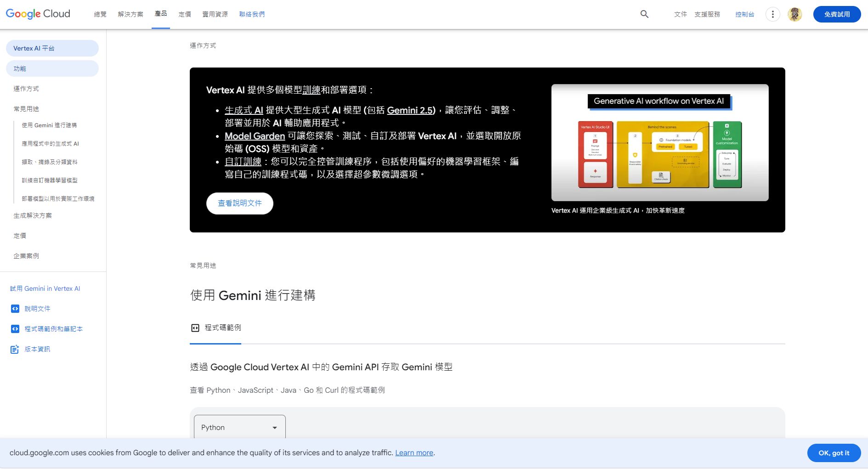This screenshot has height=469, width=868.
Task: Select the 程式碼範例 tab
Action: point(216,328)
